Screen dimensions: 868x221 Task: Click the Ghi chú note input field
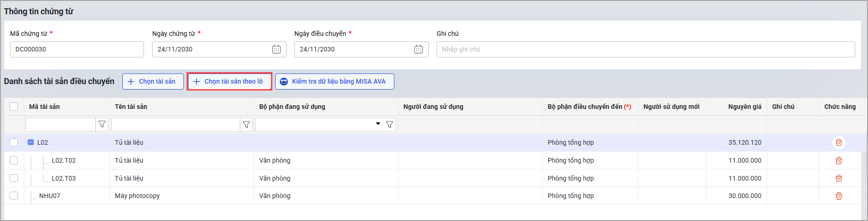645,49
